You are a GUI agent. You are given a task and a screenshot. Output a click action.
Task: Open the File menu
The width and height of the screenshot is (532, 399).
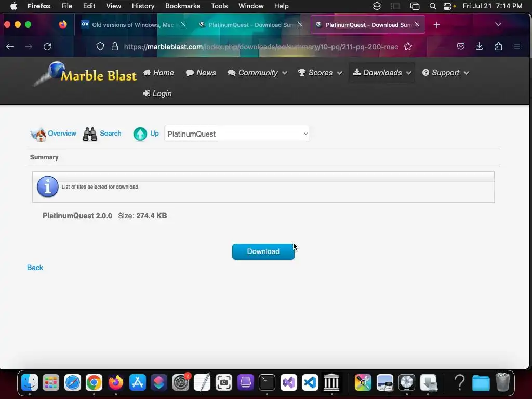(x=67, y=6)
